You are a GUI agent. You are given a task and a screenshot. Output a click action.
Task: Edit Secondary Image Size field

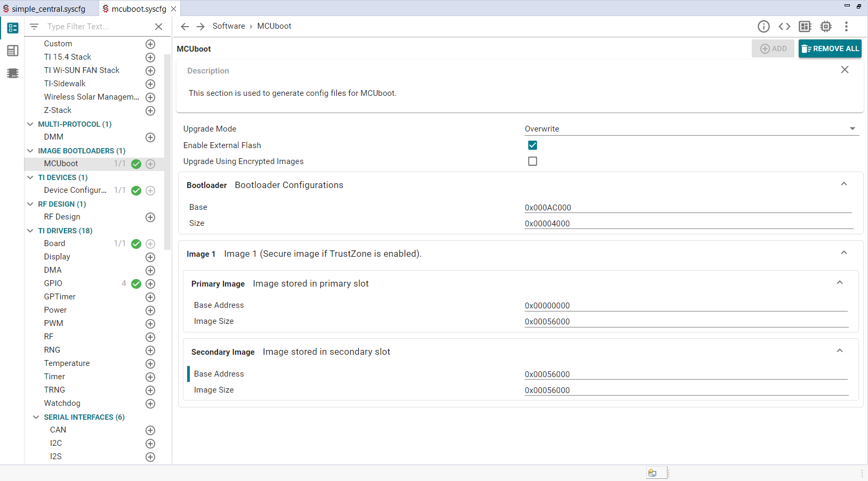pyautogui.click(x=686, y=390)
